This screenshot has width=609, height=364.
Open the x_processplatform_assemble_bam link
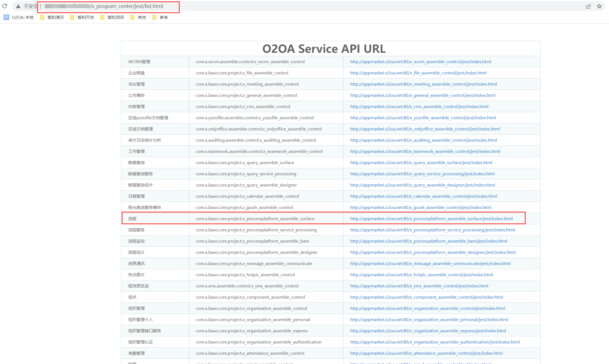tap(429, 241)
